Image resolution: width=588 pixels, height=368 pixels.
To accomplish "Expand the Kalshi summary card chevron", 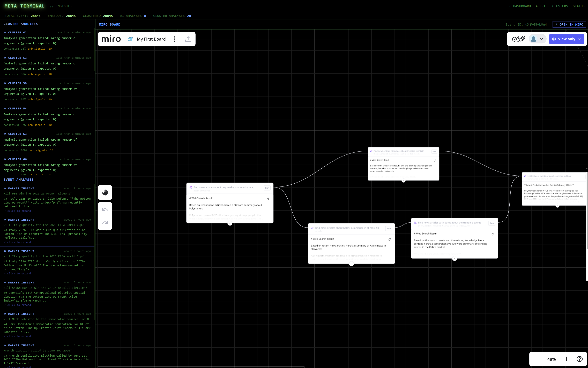I will click(351, 264).
